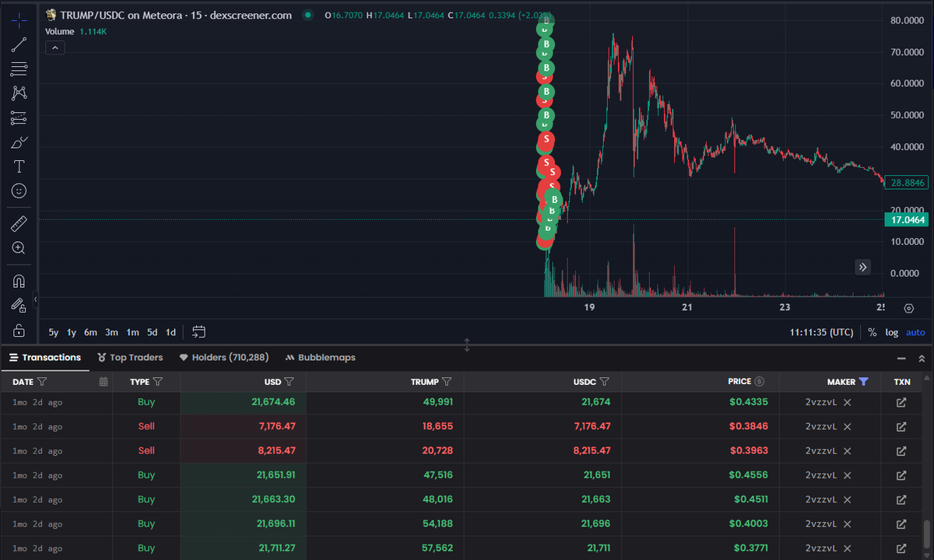The width and height of the screenshot is (934, 560).
Task: Set chart range to 1y
Action: click(72, 332)
